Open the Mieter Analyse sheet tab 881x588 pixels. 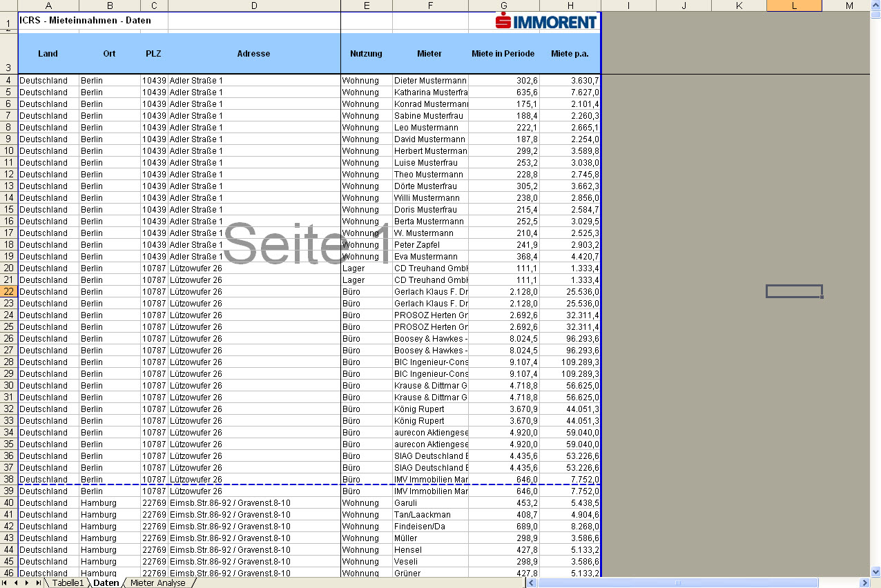[x=158, y=583]
